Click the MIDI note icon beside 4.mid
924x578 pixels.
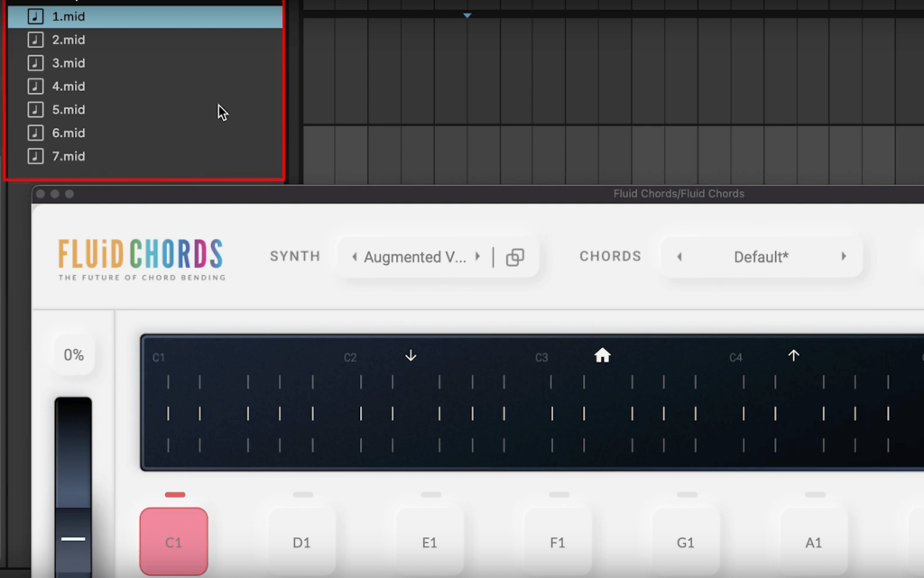click(35, 87)
